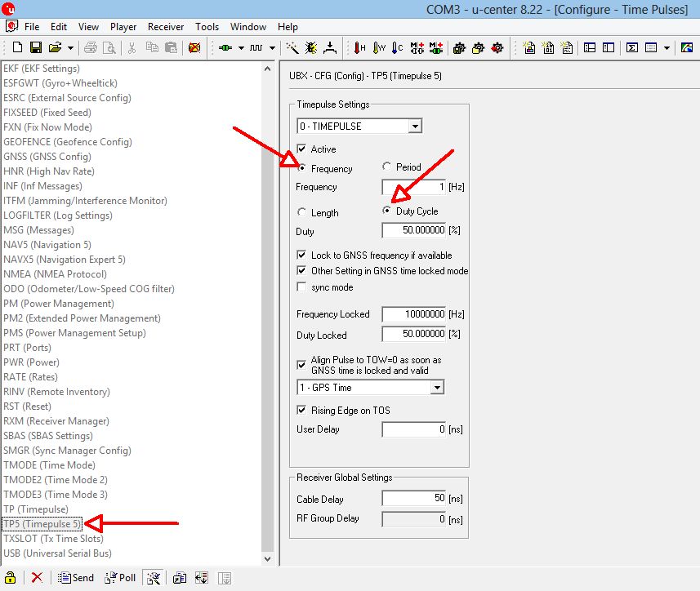Toggle Rising Edge on TOS checkbox
Screen dimensions: 700x591
pyautogui.click(x=301, y=410)
